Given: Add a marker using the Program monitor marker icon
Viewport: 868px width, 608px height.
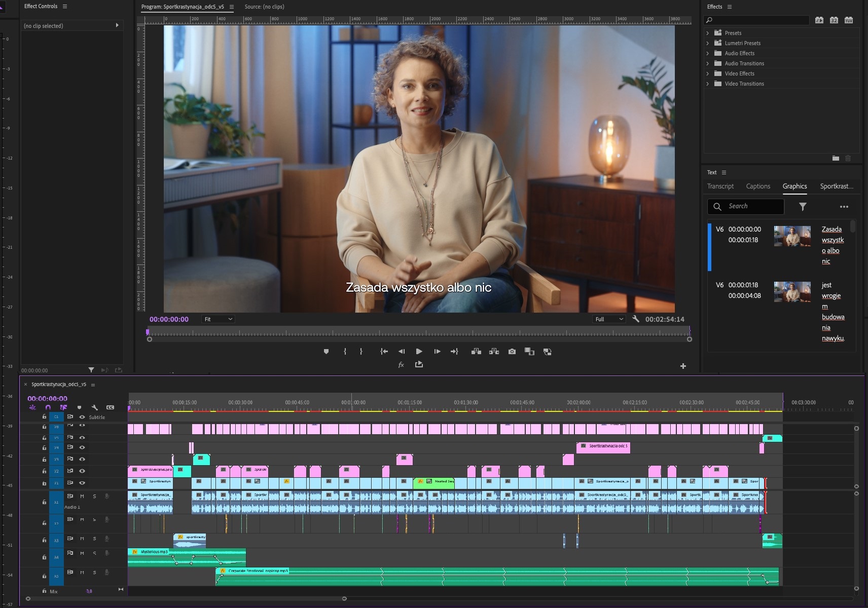Looking at the screenshot, I should (326, 351).
